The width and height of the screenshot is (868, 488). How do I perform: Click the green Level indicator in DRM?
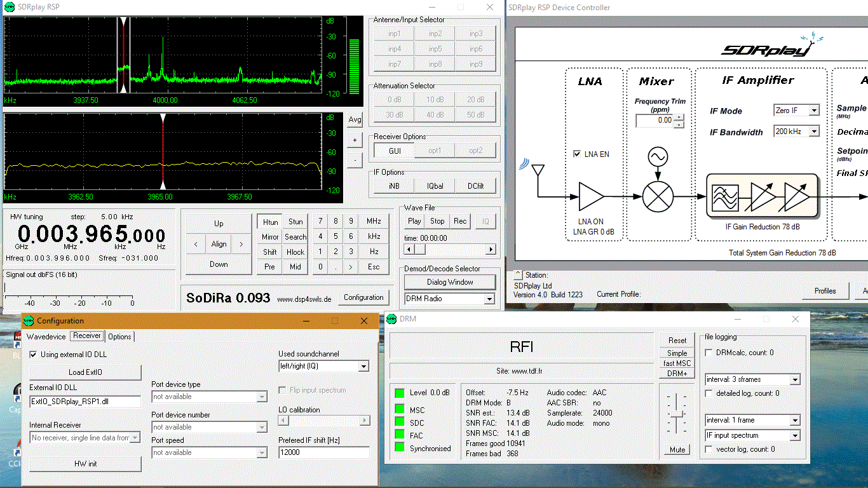pyautogui.click(x=399, y=393)
